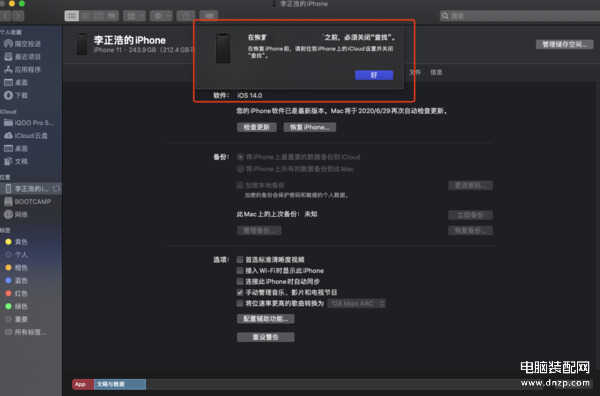Open the iQOO Pro 5 folder under iCloud
600x396 pixels.
point(29,123)
